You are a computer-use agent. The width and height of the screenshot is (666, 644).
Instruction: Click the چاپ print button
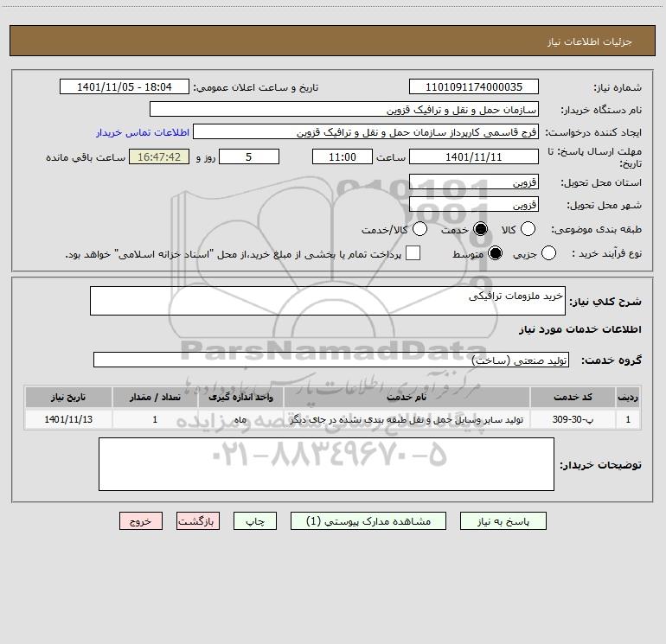pos(255,521)
